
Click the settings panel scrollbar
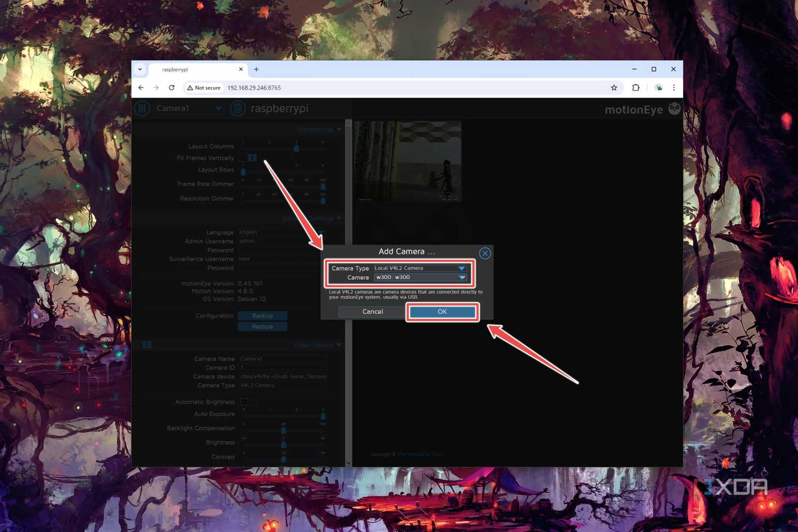tap(348, 293)
